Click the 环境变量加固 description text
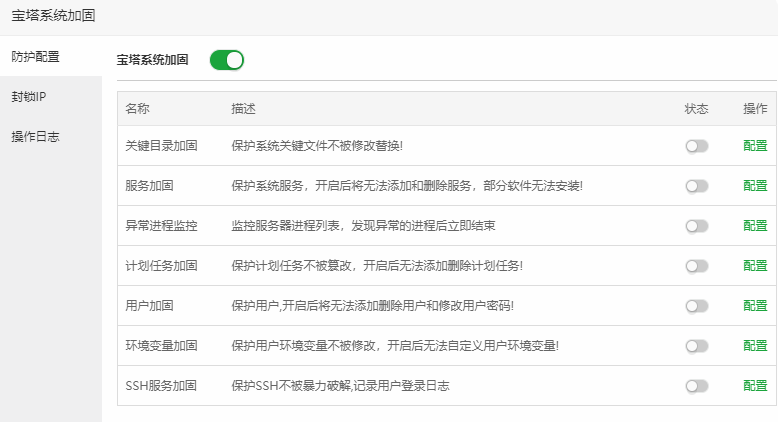Image resolution: width=778 pixels, height=422 pixels. click(395, 346)
